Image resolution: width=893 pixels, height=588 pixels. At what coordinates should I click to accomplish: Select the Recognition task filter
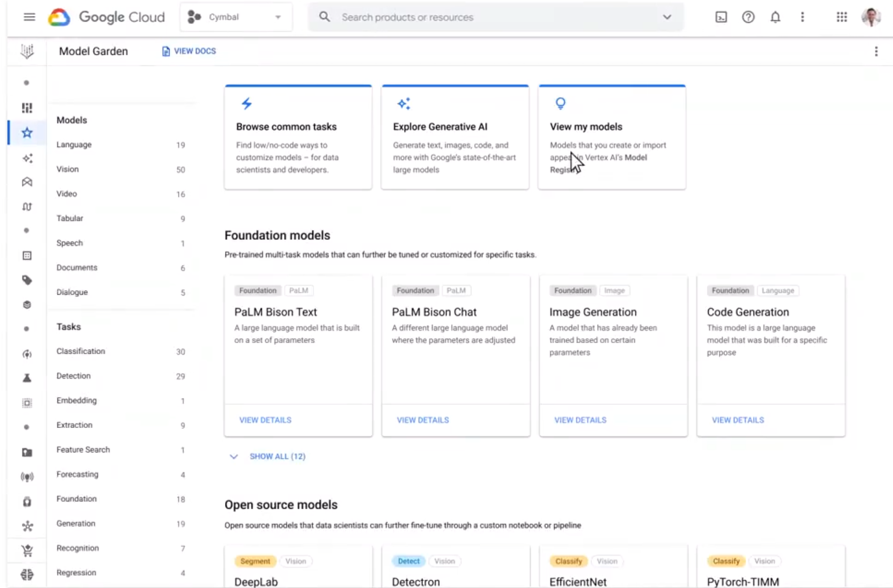point(121,548)
